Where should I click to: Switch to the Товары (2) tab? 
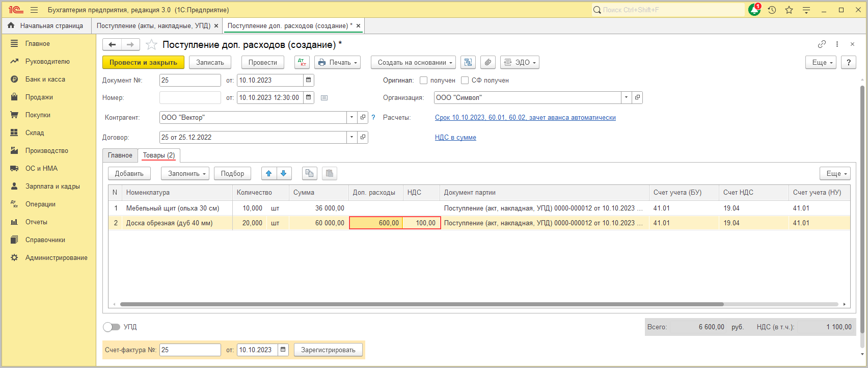(159, 155)
